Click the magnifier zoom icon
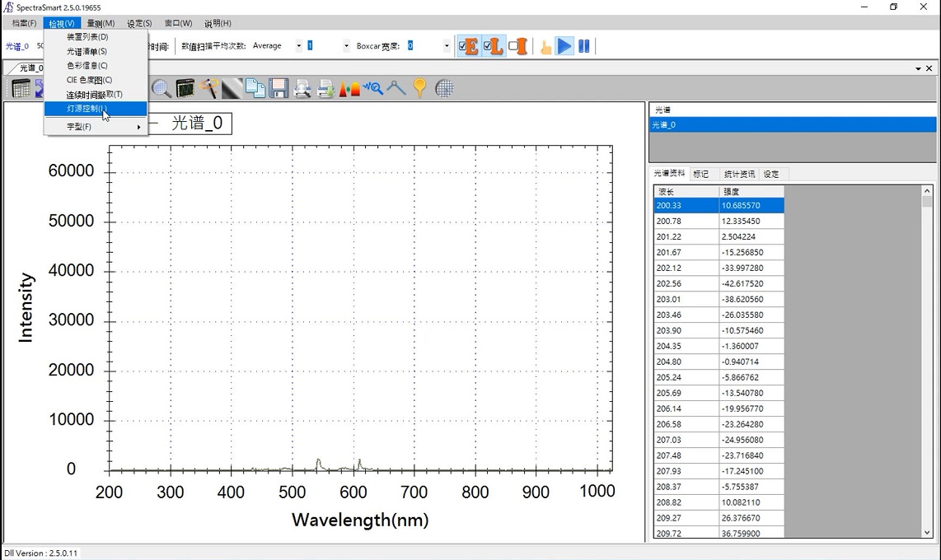 [161, 89]
